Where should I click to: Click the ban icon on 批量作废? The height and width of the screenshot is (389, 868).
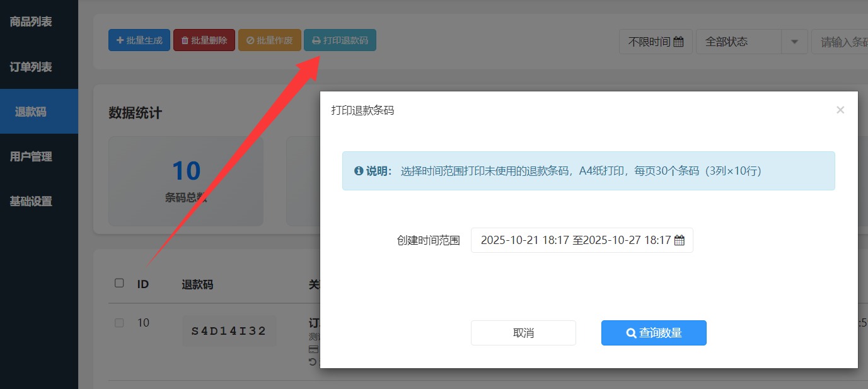pyautogui.click(x=250, y=40)
